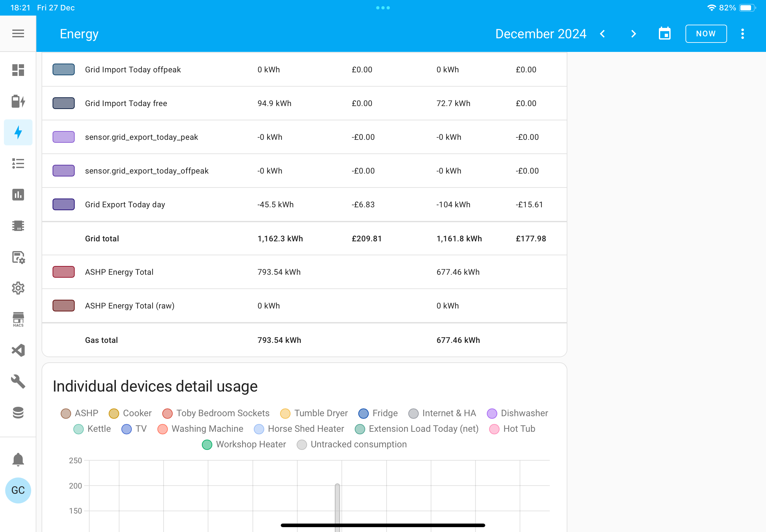The width and height of the screenshot is (766, 532).
Task: Open the Settings gear in sidebar
Action: pyautogui.click(x=18, y=288)
